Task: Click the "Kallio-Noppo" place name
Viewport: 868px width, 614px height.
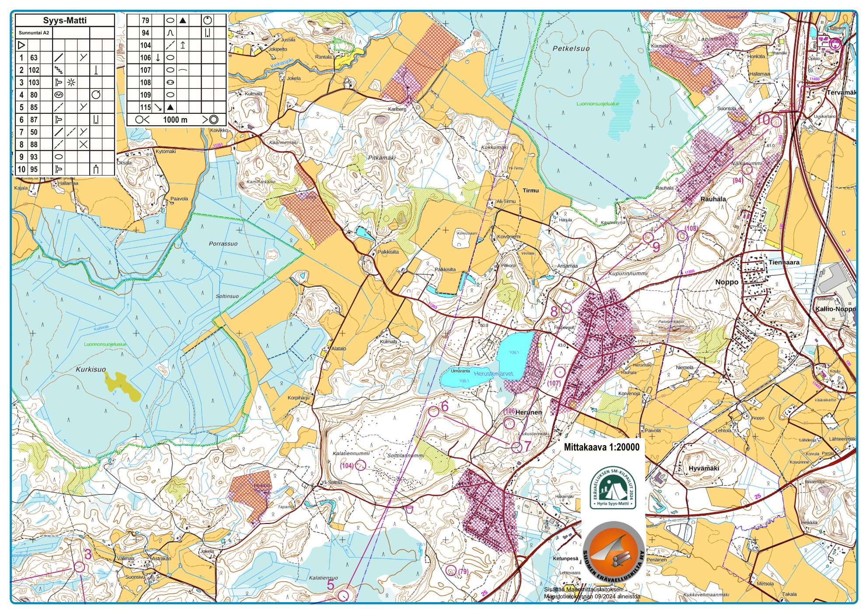Action: pos(835,309)
